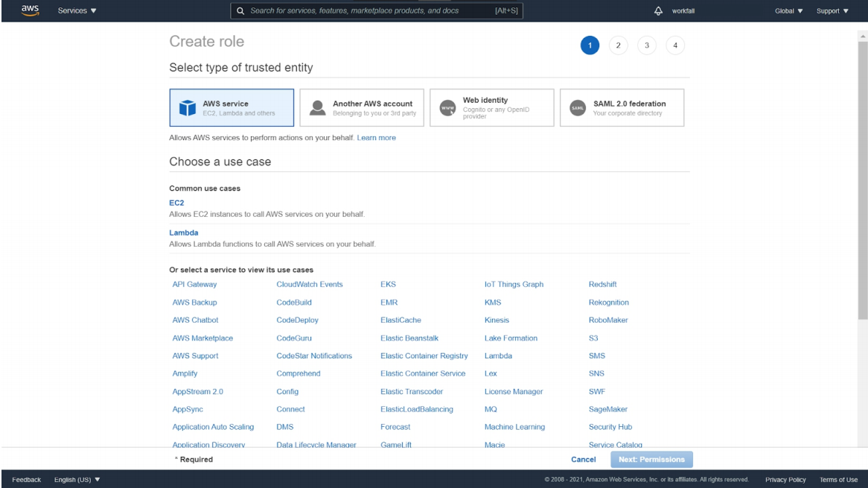Go to step 3 of wizard
The image size is (868, 488).
tap(647, 45)
